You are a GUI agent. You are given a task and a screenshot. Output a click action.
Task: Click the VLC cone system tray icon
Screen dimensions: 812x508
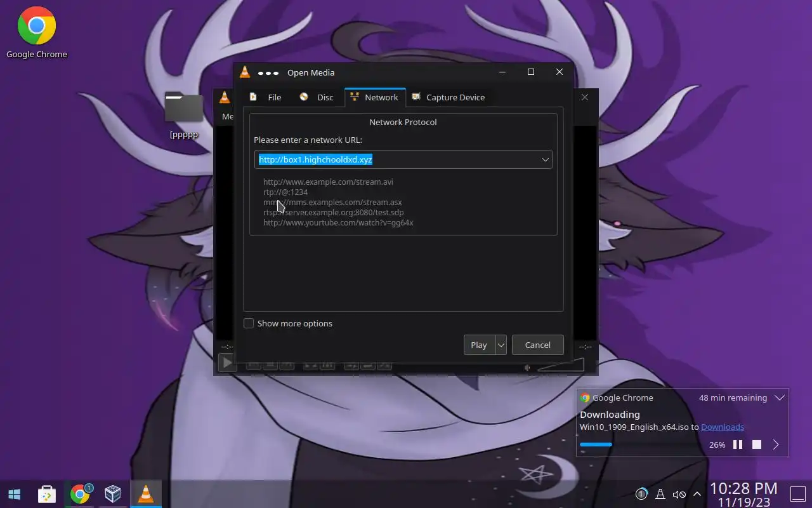[660, 494]
